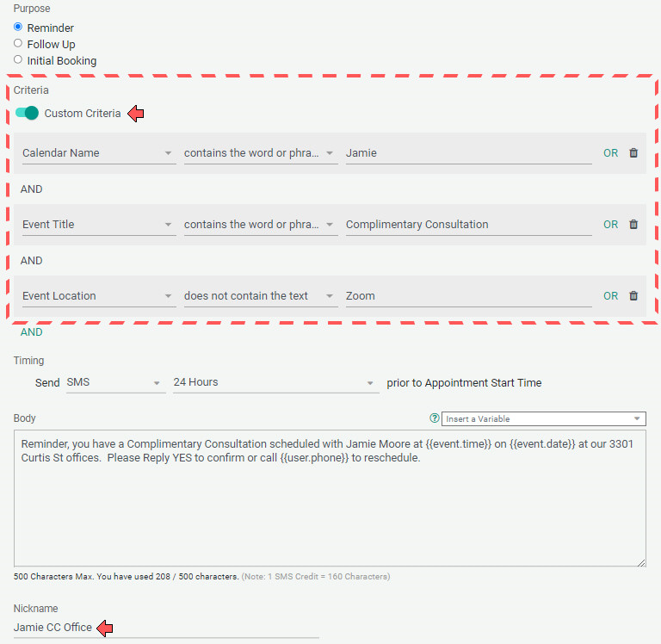Select the Follow Up purpose option

coord(18,43)
